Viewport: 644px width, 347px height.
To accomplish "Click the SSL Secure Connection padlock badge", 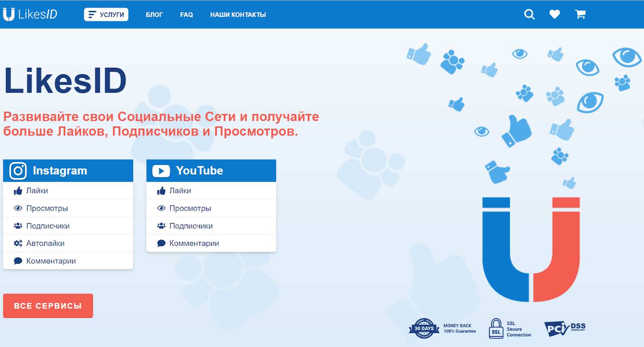I will point(496,328).
